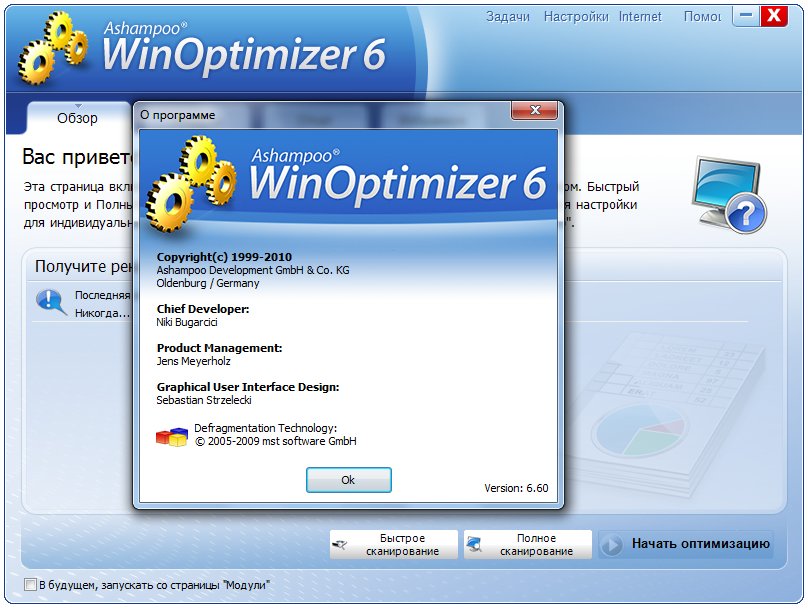Click the mst software GmbH copyright line
The width and height of the screenshot is (808, 609).
click(x=276, y=442)
